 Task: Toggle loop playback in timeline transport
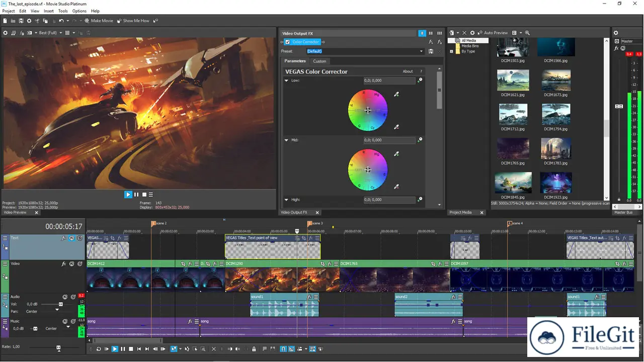99,349
